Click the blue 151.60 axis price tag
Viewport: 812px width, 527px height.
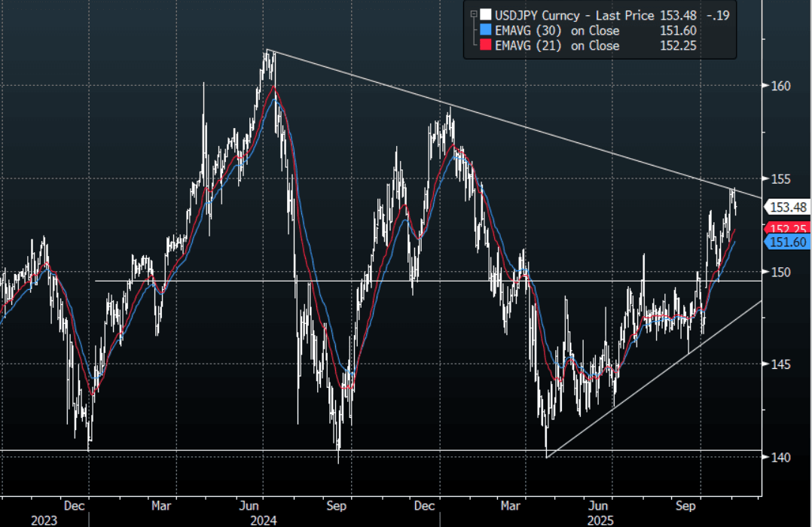pyautogui.click(x=787, y=241)
